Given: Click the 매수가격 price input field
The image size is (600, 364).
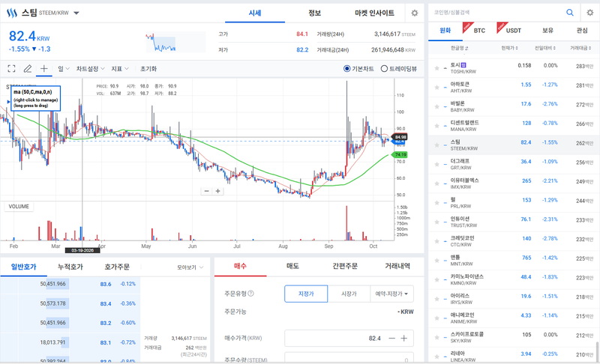Looking at the screenshot, I should (x=349, y=338).
